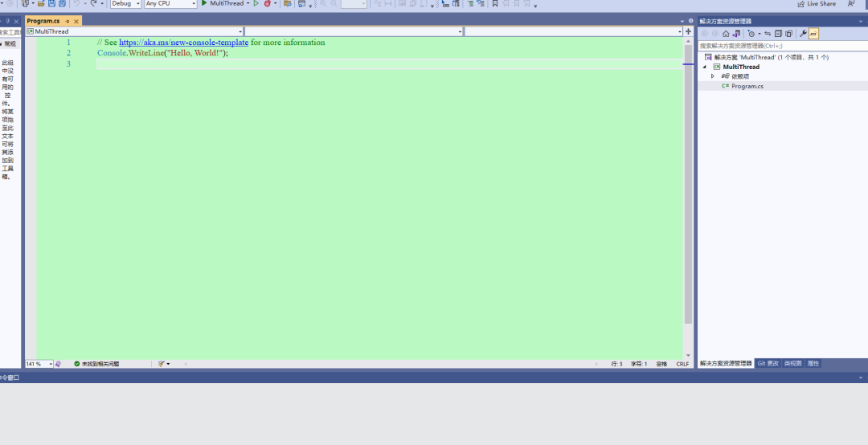The width and height of the screenshot is (868, 445).
Task: Select the Program.cs editor tab
Action: point(43,21)
